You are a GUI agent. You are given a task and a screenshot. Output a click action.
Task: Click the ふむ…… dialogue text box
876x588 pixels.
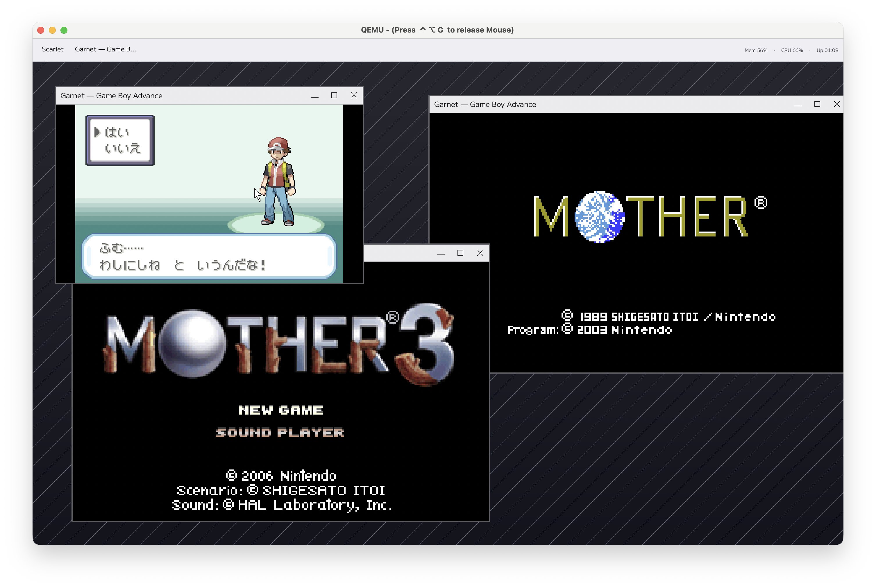[x=209, y=256]
